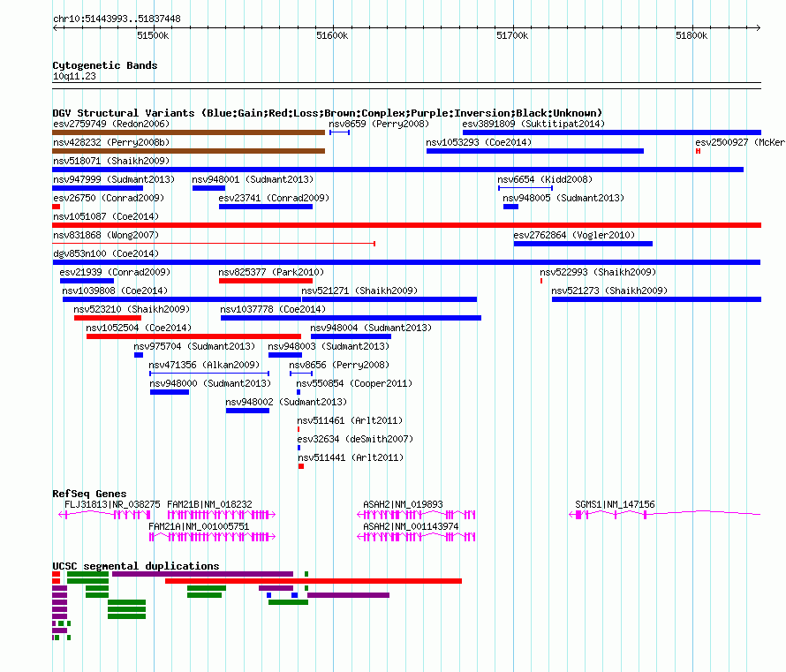Click nsv1052504 (Coe2014) label

[139, 328]
